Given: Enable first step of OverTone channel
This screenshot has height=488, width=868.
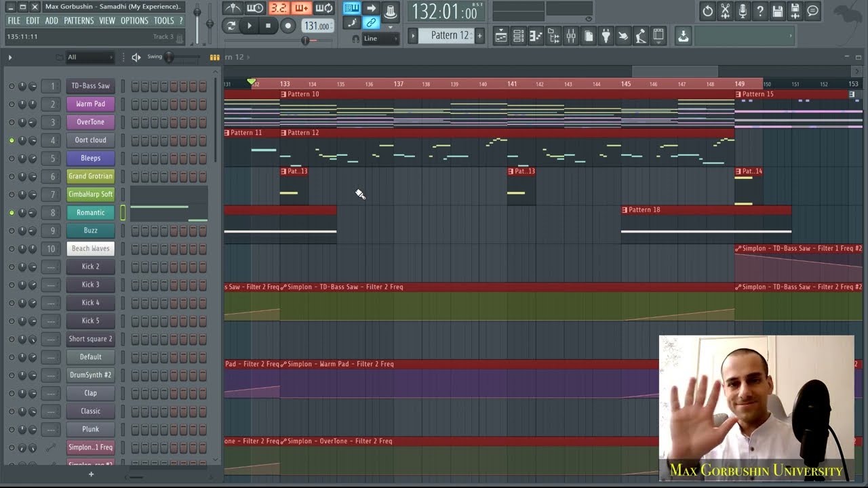Looking at the screenshot, I should click(135, 122).
